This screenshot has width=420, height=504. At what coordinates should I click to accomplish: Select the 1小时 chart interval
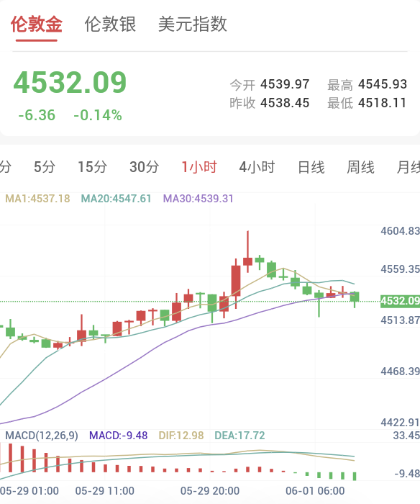pos(199,167)
